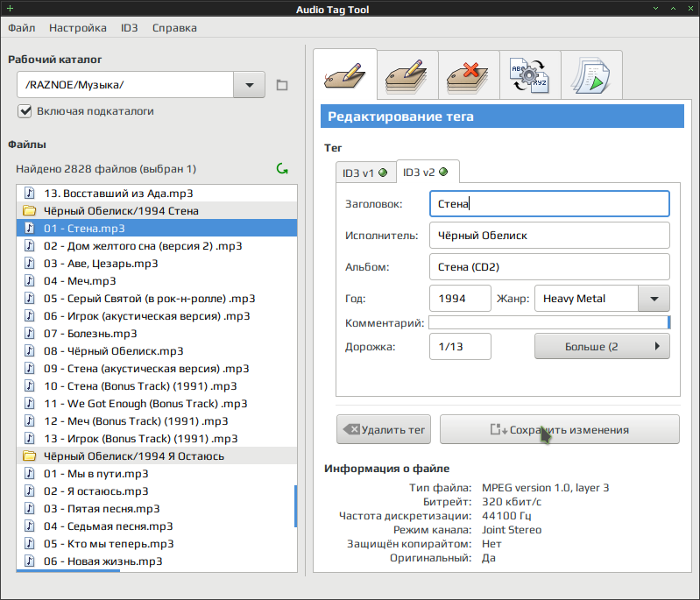Screen dimensions: 700x600
Task: Open the multiple tags edit tab
Action: tap(407, 75)
